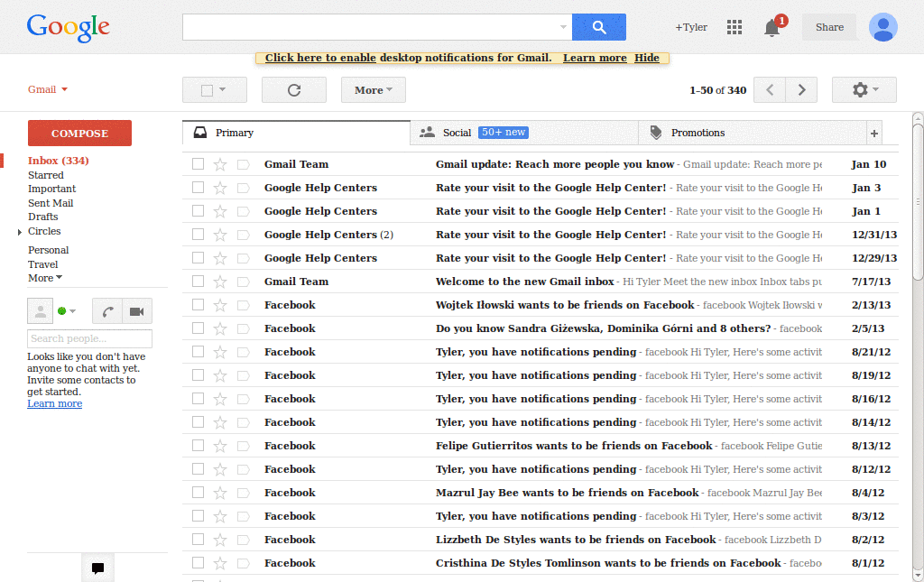Switch to the Social tab

click(x=524, y=134)
